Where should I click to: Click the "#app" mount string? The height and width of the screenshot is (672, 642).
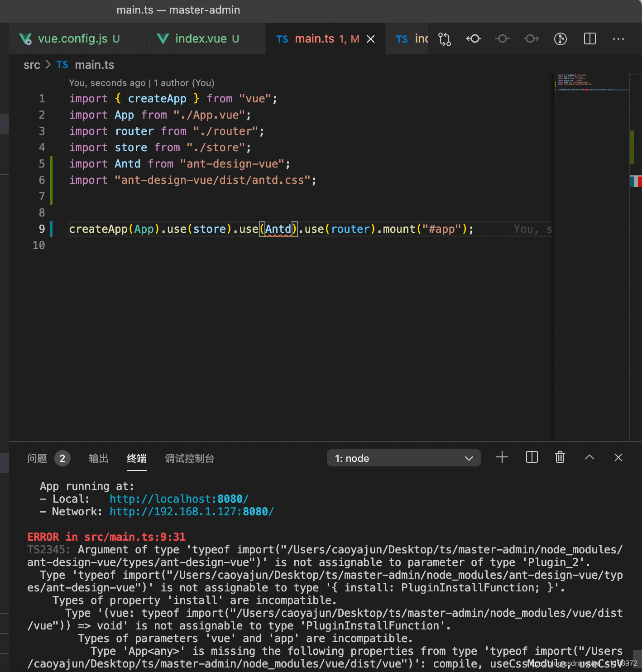441,229
